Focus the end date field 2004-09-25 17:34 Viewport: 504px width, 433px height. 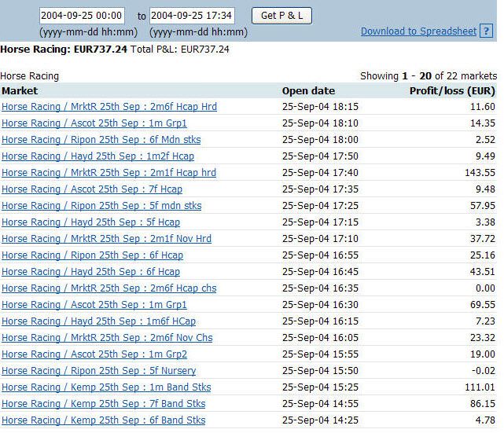click(192, 16)
